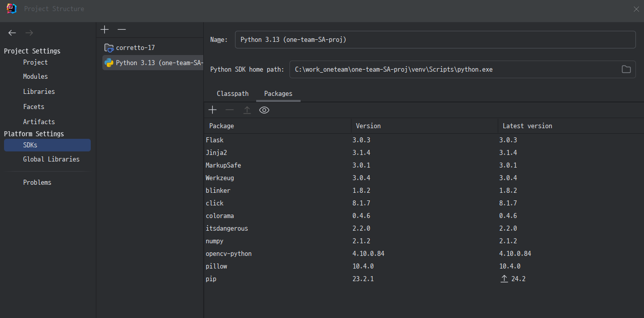
Task: Select the MarkupSafe package row
Action: (x=424, y=165)
